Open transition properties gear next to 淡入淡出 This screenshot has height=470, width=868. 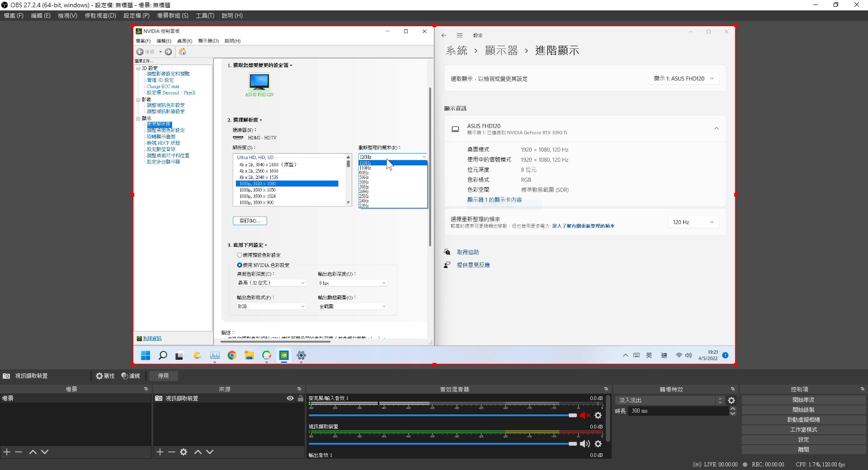[731, 400]
